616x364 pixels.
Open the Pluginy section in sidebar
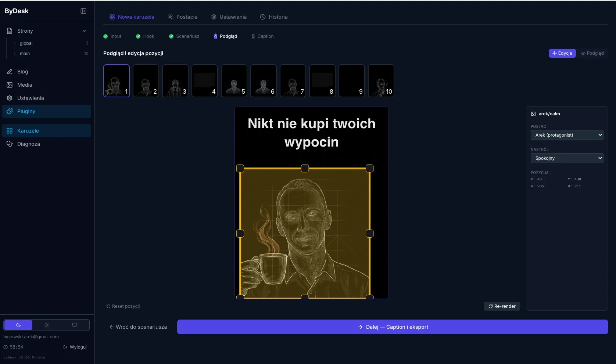(x=26, y=111)
